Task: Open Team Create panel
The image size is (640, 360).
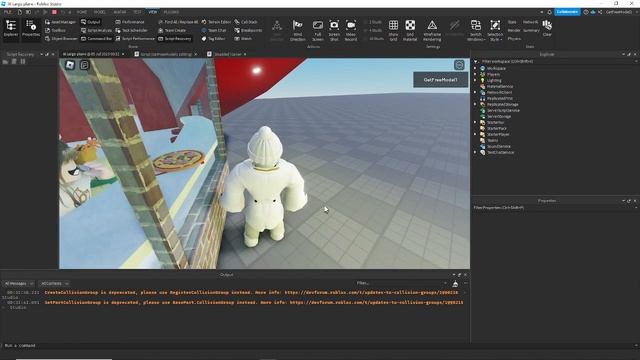Action: pos(172,30)
